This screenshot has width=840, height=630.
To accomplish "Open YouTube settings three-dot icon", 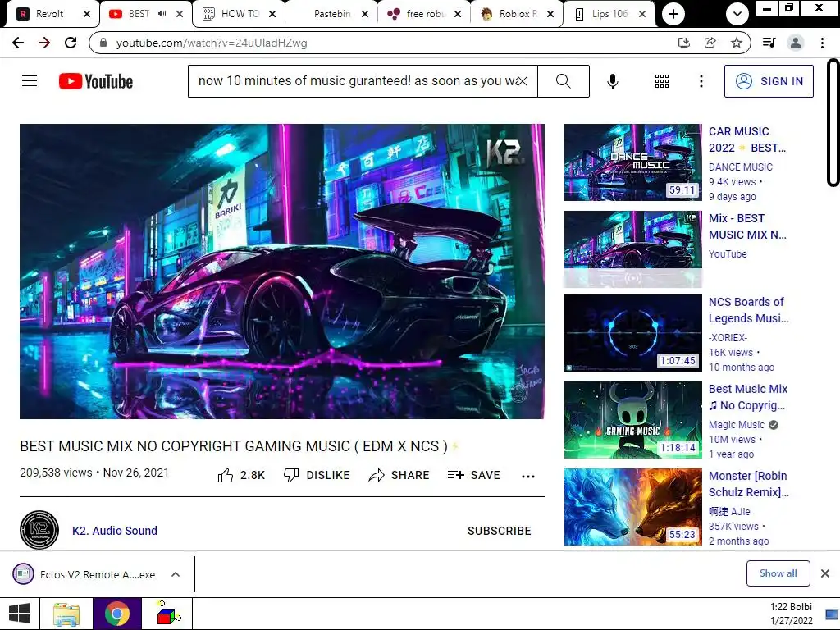I will (x=701, y=81).
